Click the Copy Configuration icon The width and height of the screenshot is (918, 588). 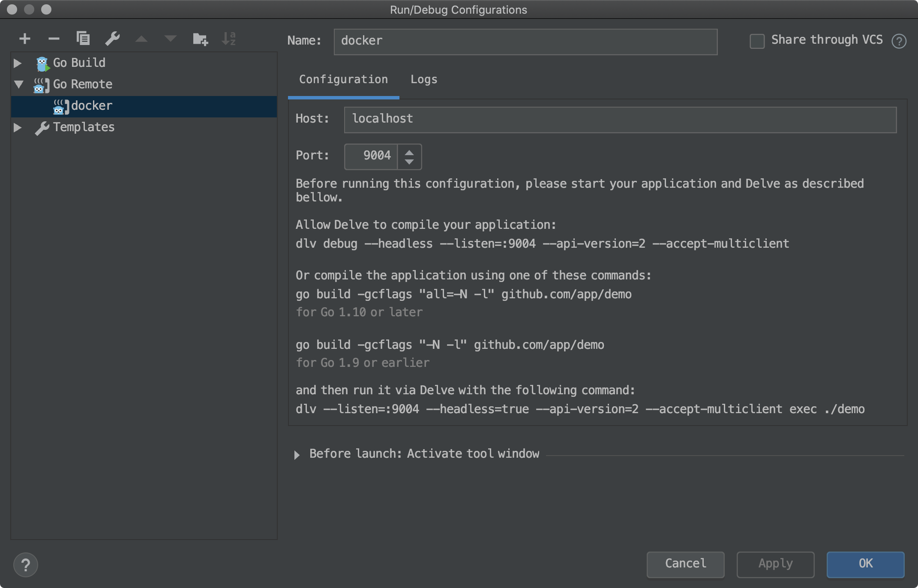pyautogui.click(x=83, y=39)
